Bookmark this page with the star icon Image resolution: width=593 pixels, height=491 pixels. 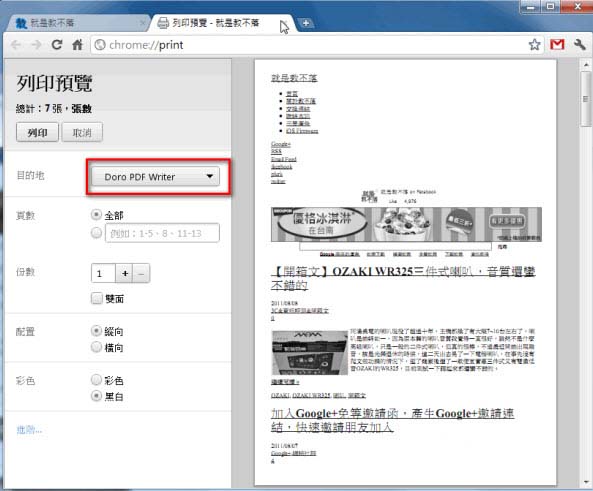click(x=534, y=45)
